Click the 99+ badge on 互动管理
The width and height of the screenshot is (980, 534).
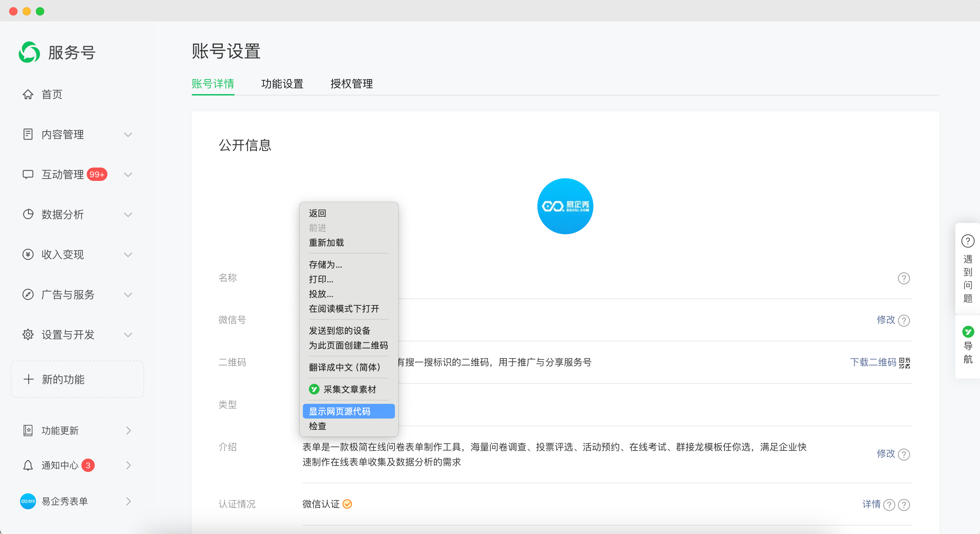coord(97,174)
